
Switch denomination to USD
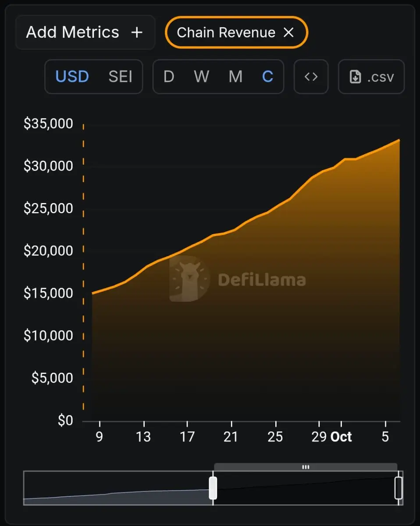[72, 77]
